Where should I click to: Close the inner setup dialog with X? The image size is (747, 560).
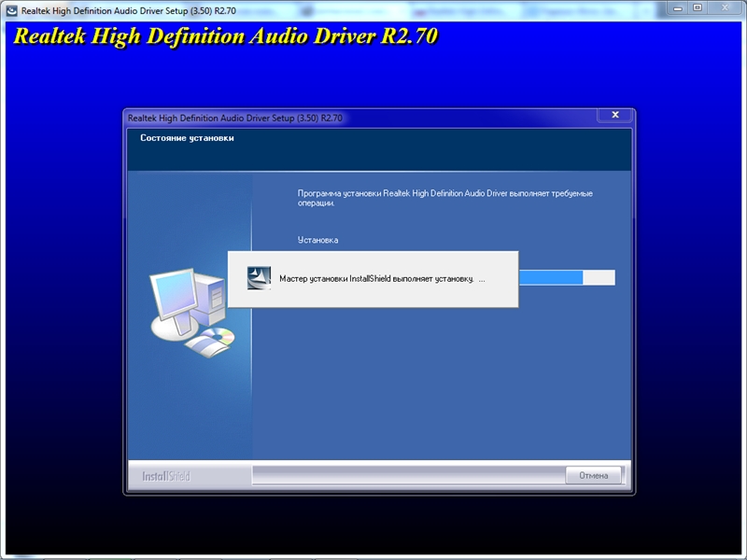point(614,115)
